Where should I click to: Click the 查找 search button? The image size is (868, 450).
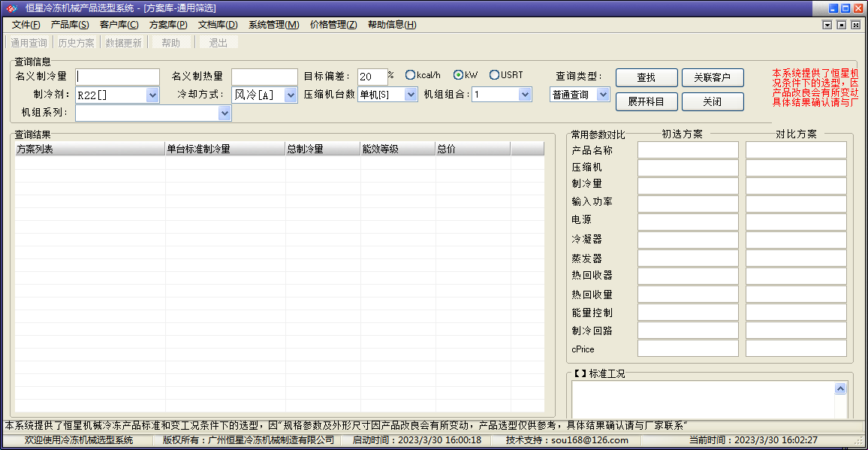tap(646, 78)
